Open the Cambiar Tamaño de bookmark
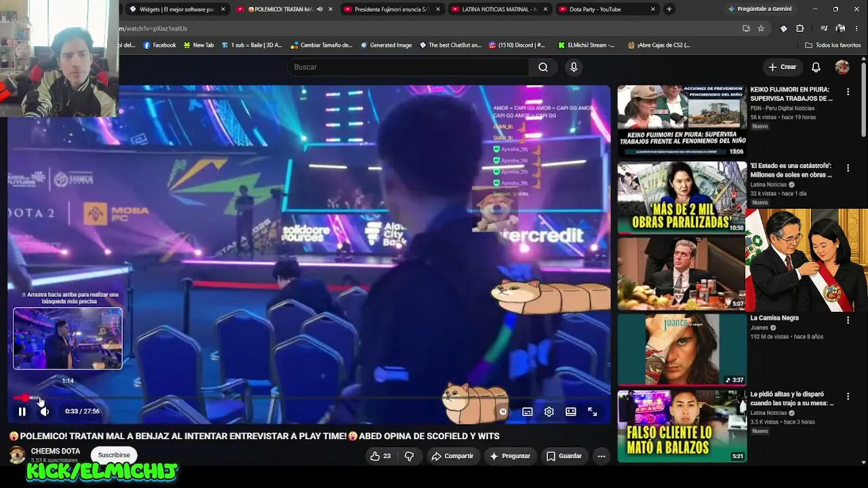 tap(321, 45)
